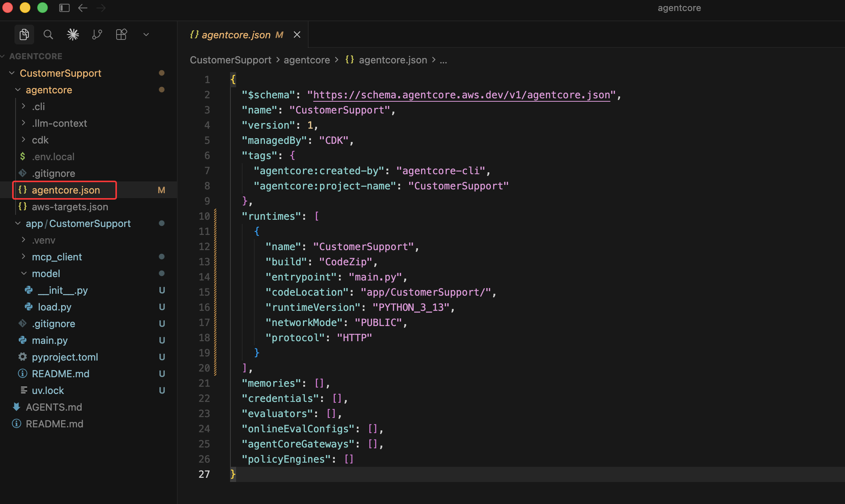Expand the .cli folder
The width and height of the screenshot is (845, 504).
coord(38,107)
